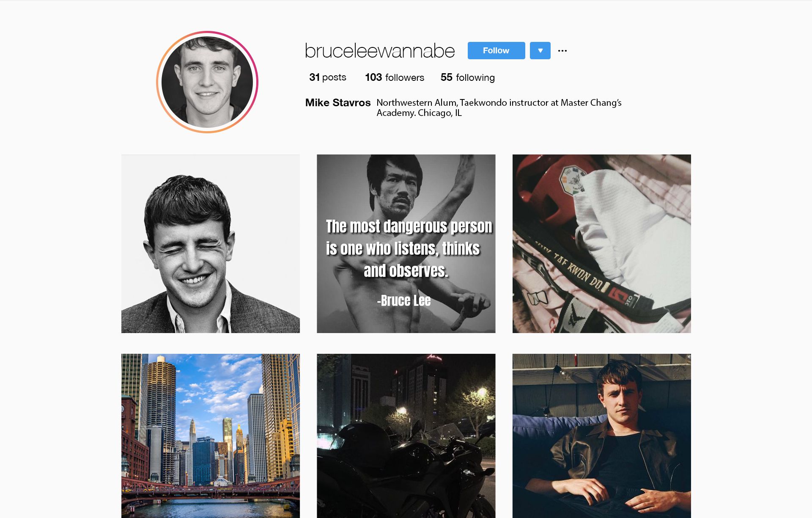View the 55 following list
This screenshot has width=812, height=518.
tap(467, 77)
